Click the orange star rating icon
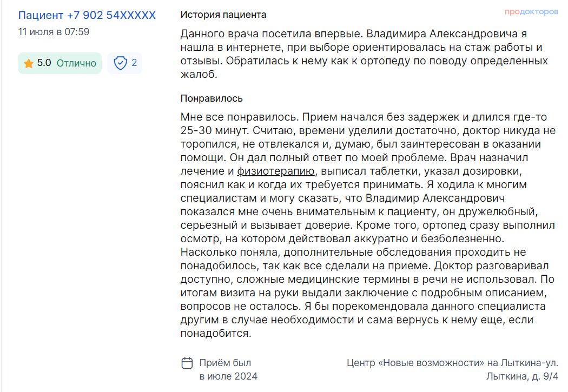Image resolution: width=568 pixels, height=392 pixels. (x=29, y=64)
